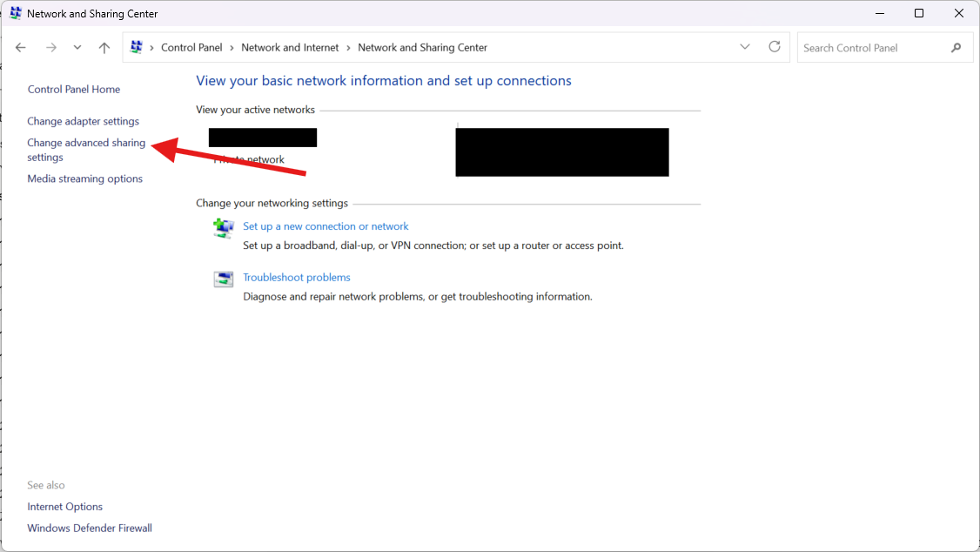980x552 pixels.
Task: Close the Network and Sharing Center window
Action: point(959,13)
